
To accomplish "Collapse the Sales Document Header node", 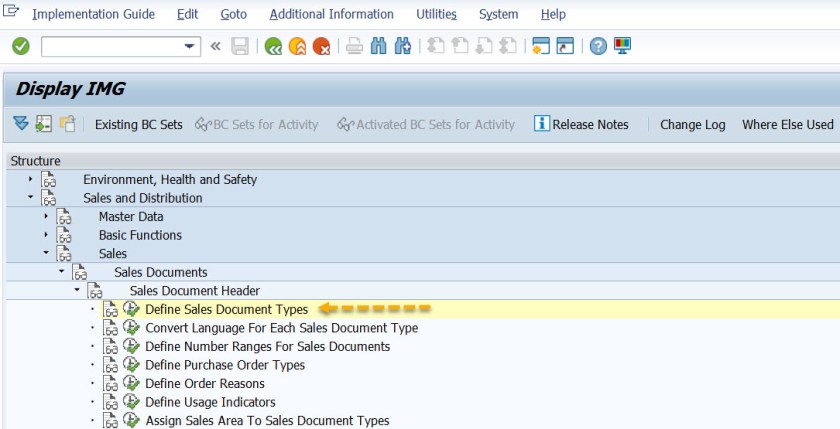I will point(77,290).
